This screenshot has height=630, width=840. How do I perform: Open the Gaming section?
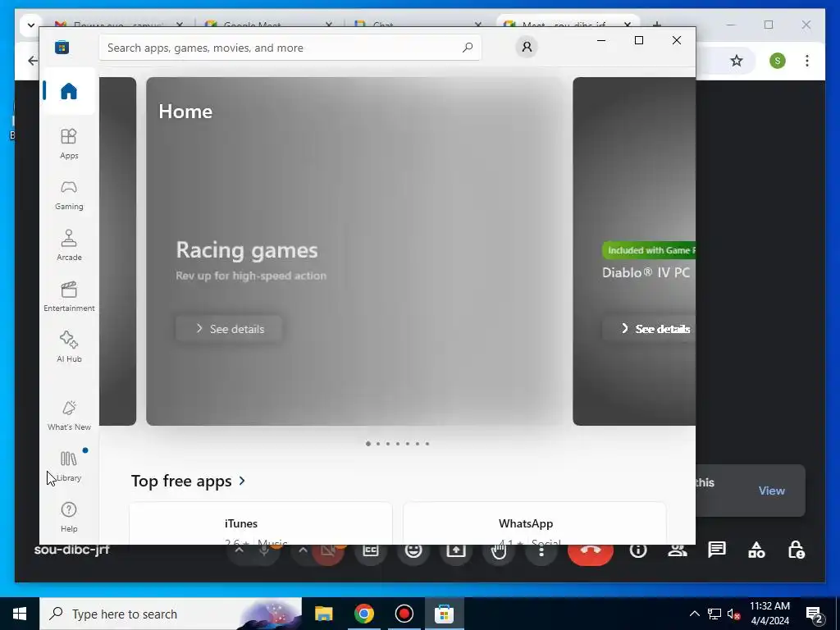[69, 195]
